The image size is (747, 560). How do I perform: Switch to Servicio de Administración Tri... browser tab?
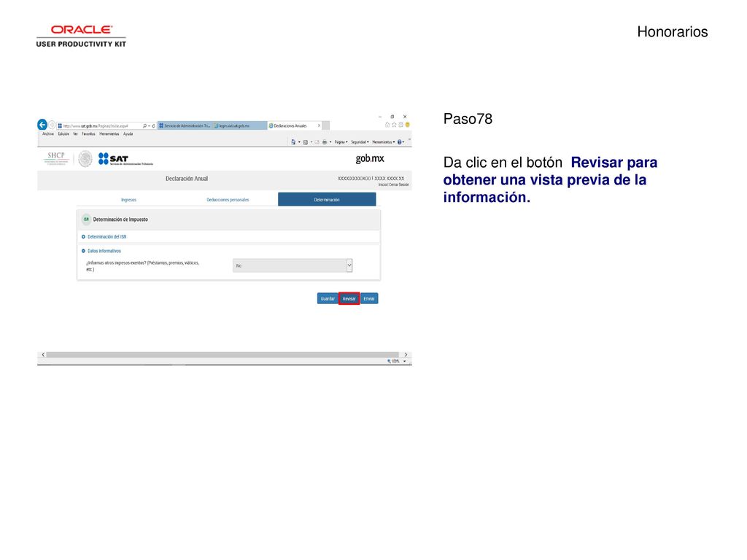pyautogui.click(x=185, y=125)
